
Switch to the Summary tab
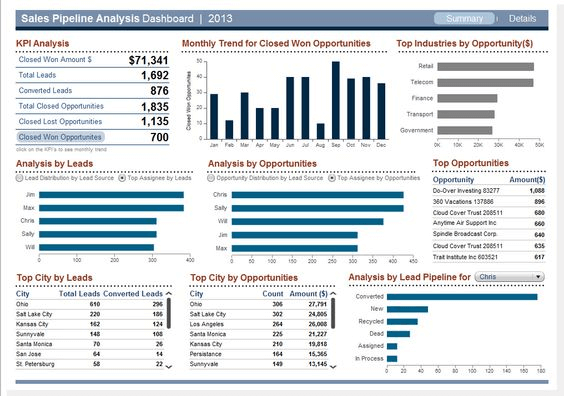pos(464,18)
